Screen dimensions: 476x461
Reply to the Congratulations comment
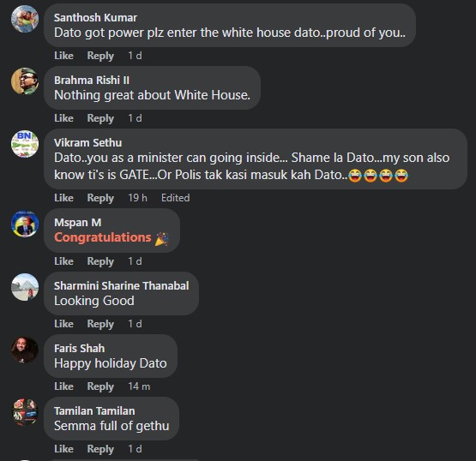100,261
